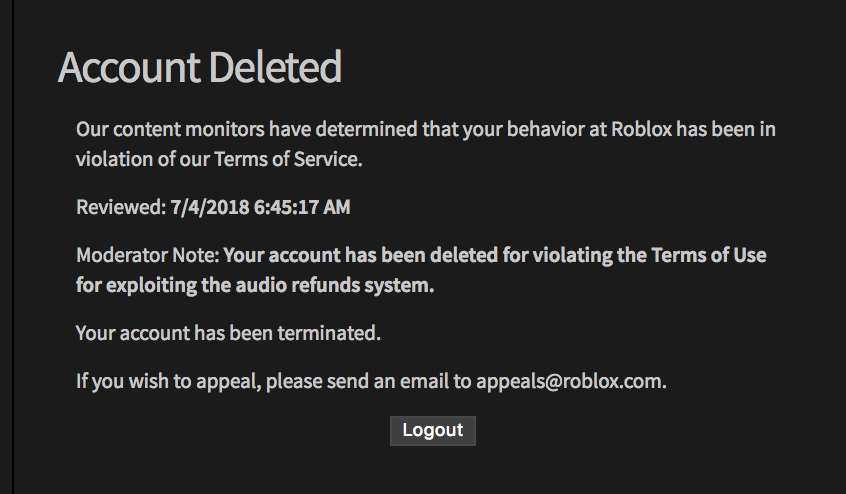Image resolution: width=846 pixels, height=494 pixels.
Task: Click "Your account has been terminated." line
Action: pyautogui.click(x=228, y=333)
